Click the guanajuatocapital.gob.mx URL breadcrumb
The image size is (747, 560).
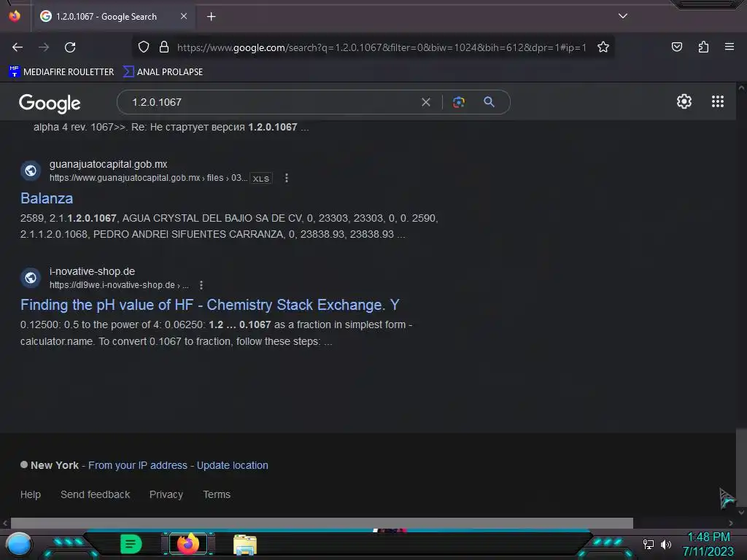[x=148, y=178]
